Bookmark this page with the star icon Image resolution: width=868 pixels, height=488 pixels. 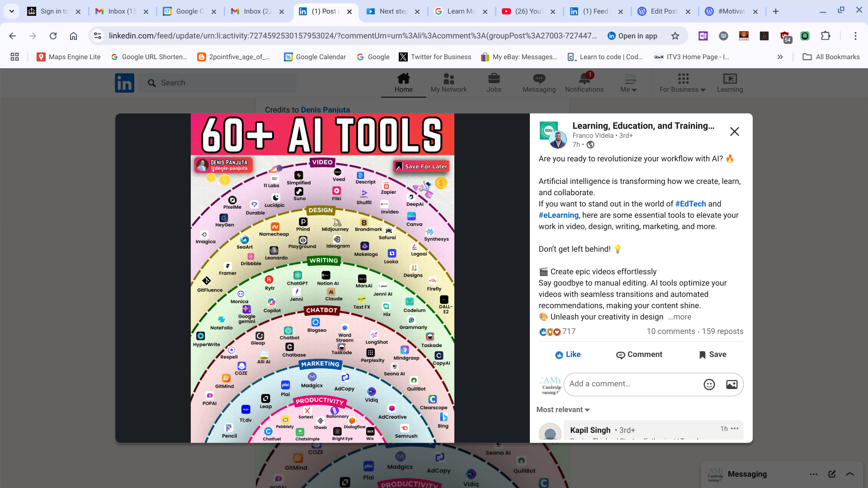point(675,36)
